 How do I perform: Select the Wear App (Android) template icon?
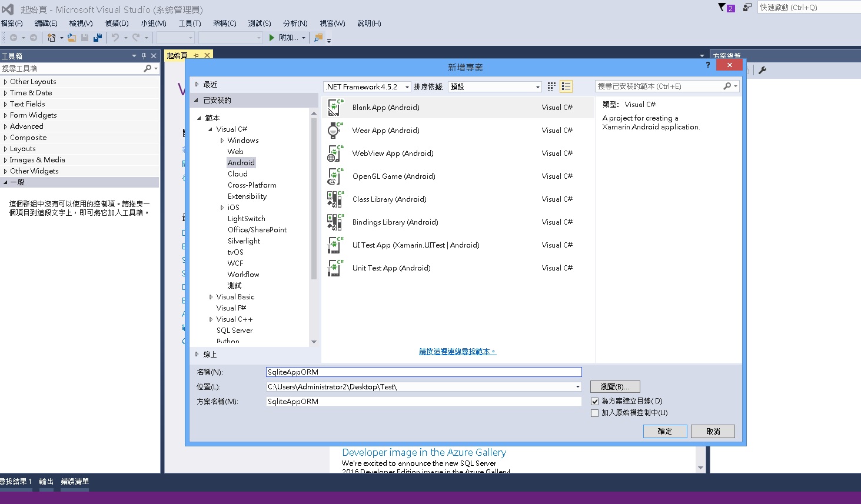(x=335, y=131)
